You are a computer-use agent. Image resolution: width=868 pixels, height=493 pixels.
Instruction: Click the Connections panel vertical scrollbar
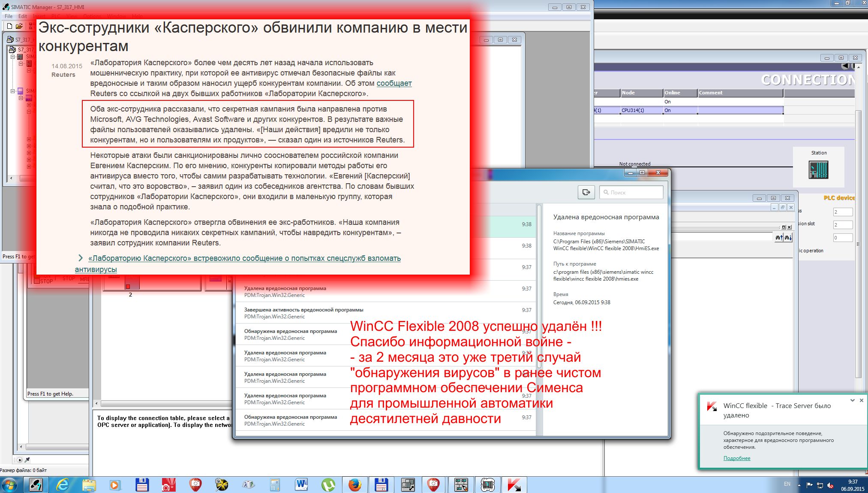pyautogui.click(x=858, y=244)
